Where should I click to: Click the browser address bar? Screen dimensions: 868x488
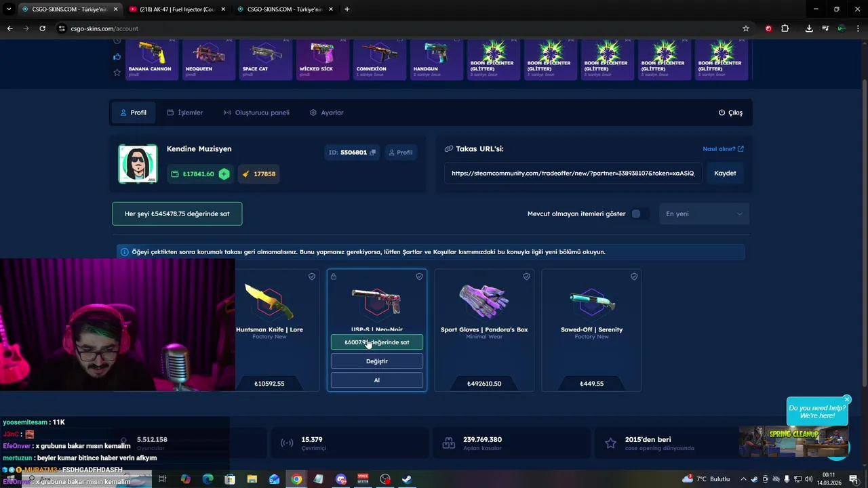coord(400,28)
